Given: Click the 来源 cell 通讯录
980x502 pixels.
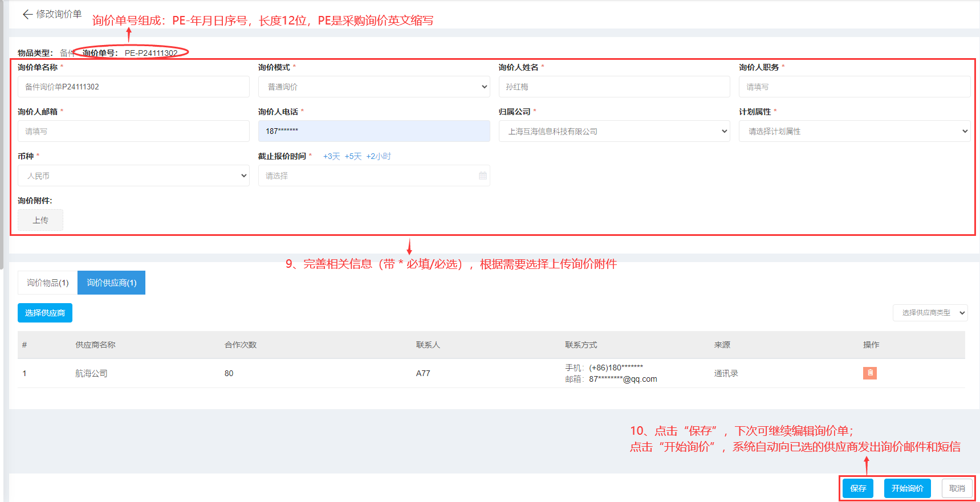Looking at the screenshot, I should 726,373.
